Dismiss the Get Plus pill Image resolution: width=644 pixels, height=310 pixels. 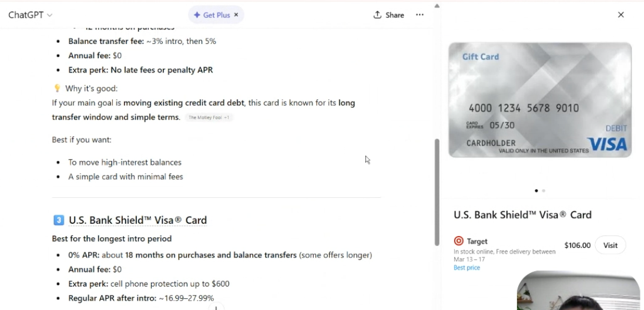(236, 15)
